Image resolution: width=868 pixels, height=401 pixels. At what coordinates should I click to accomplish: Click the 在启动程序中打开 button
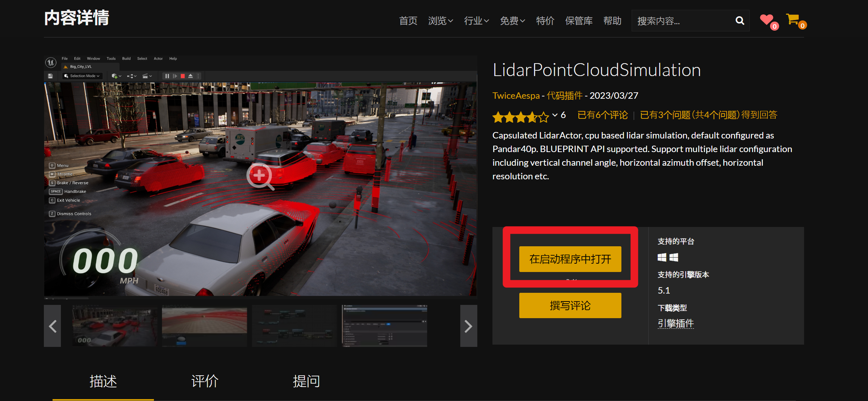pos(570,259)
